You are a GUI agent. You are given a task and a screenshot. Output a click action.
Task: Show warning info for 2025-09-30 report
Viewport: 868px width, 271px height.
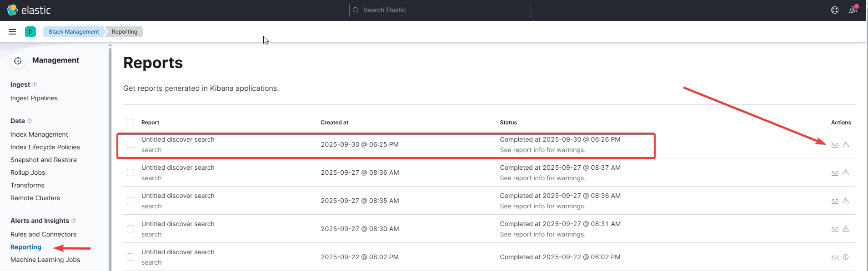pos(846,144)
